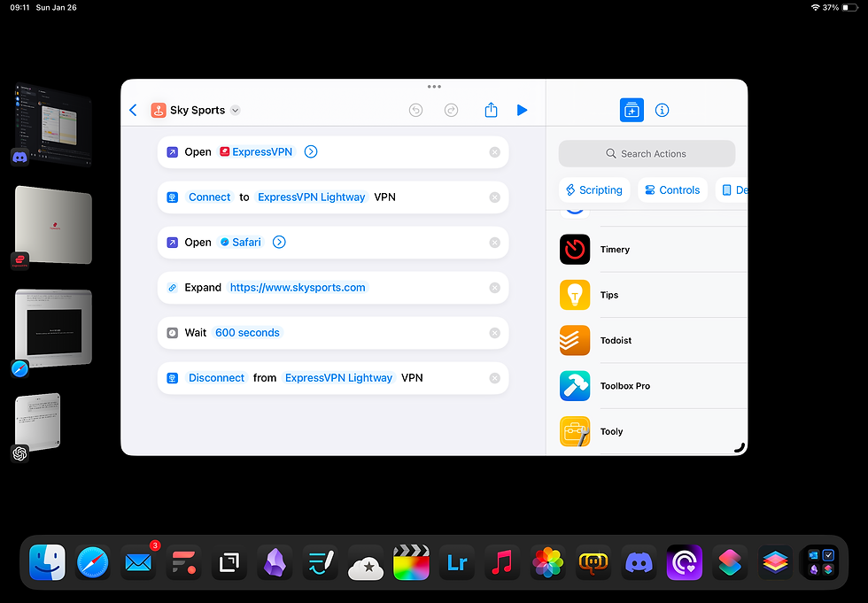
Task: Open shortcut details info button
Action: coord(663,110)
